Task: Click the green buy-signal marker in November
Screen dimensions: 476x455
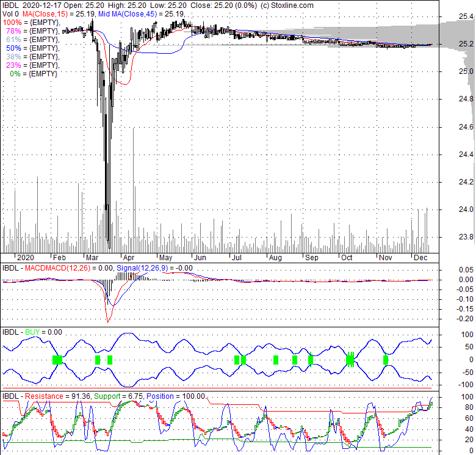Action: (386, 360)
